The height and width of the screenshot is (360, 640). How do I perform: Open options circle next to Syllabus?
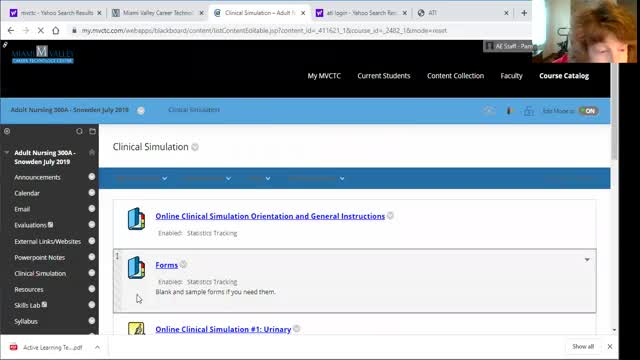(x=92, y=320)
